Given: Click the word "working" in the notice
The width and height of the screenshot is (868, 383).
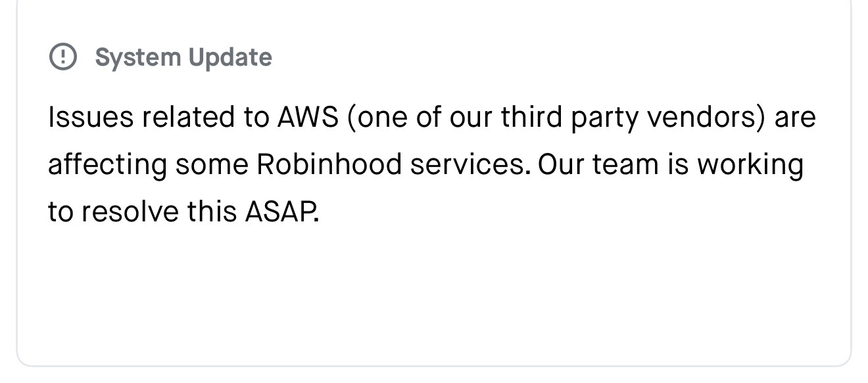Looking at the screenshot, I should [x=750, y=164].
